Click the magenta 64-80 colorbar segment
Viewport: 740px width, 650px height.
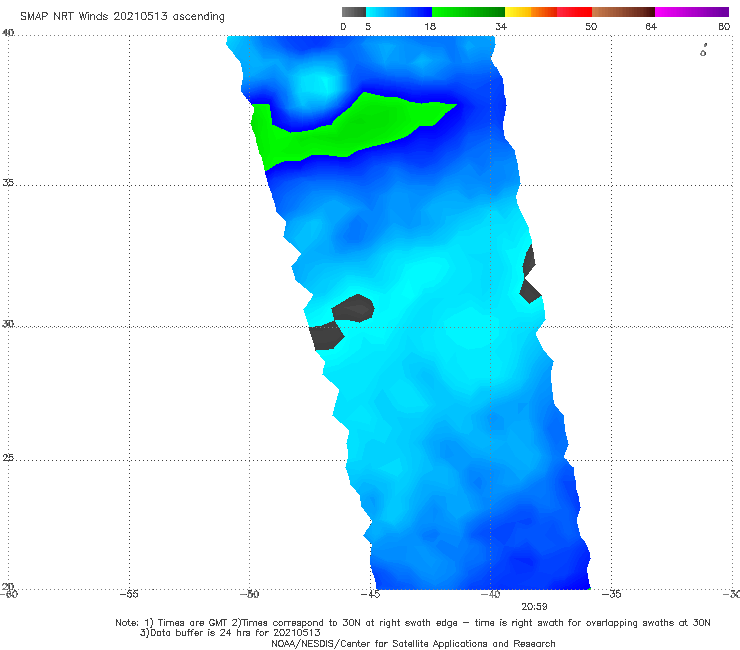point(692,12)
